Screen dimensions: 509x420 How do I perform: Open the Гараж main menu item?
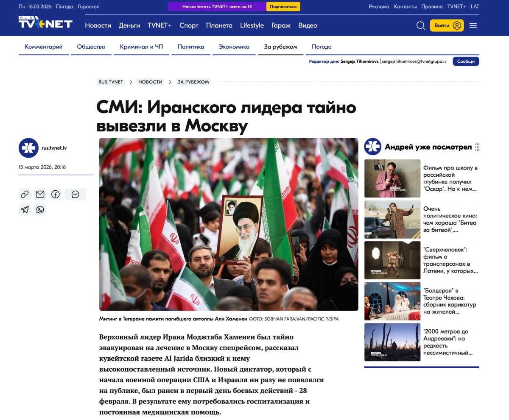tap(281, 25)
